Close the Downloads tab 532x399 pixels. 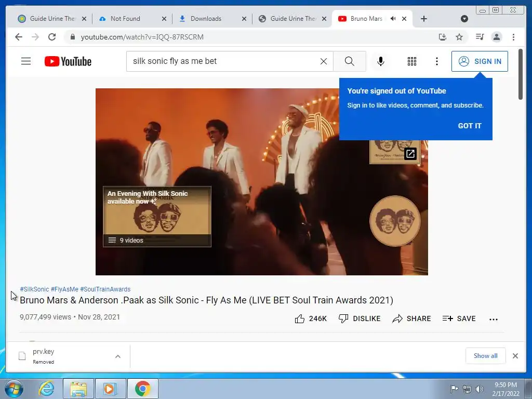(244, 19)
